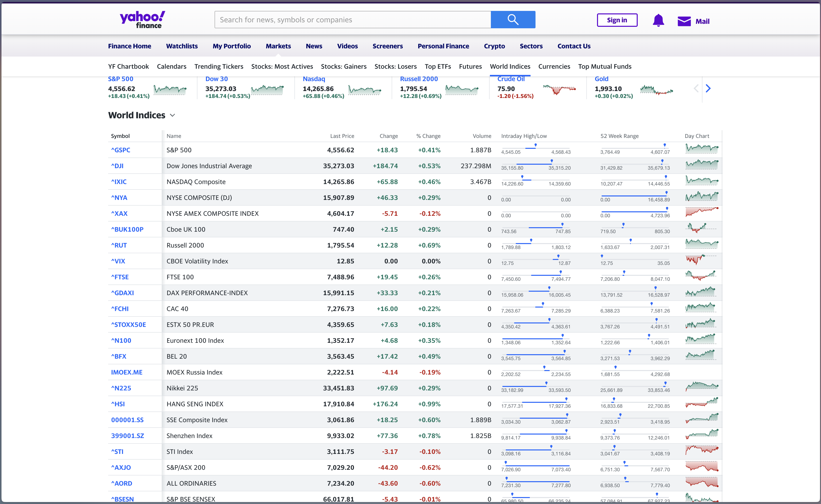Open the ^DJI symbol link
The image size is (821, 504).
[x=117, y=166]
